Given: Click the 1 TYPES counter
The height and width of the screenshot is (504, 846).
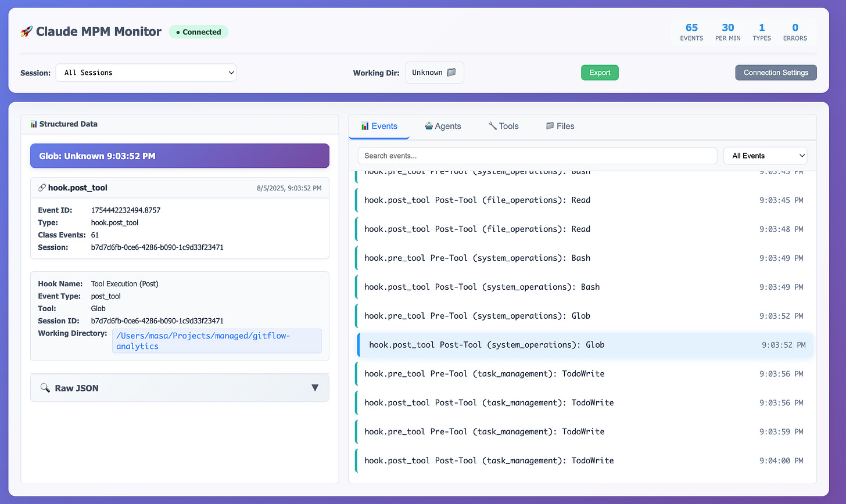Looking at the screenshot, I should 762,32.
